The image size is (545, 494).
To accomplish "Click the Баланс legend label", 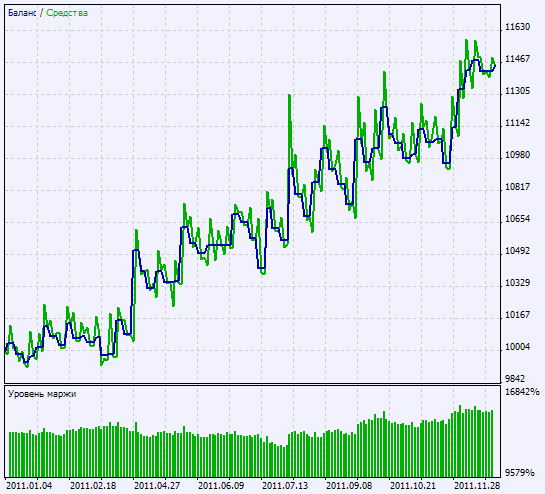I will click(22, 13).
